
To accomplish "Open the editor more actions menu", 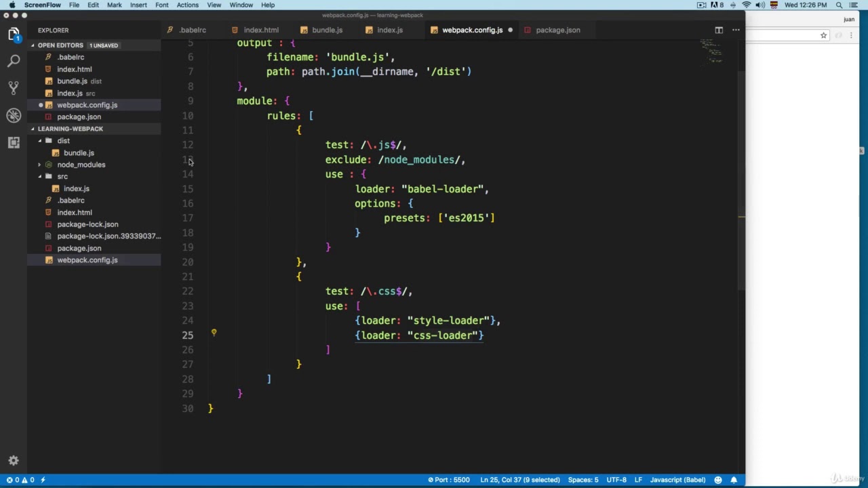I will pos(736,30).
